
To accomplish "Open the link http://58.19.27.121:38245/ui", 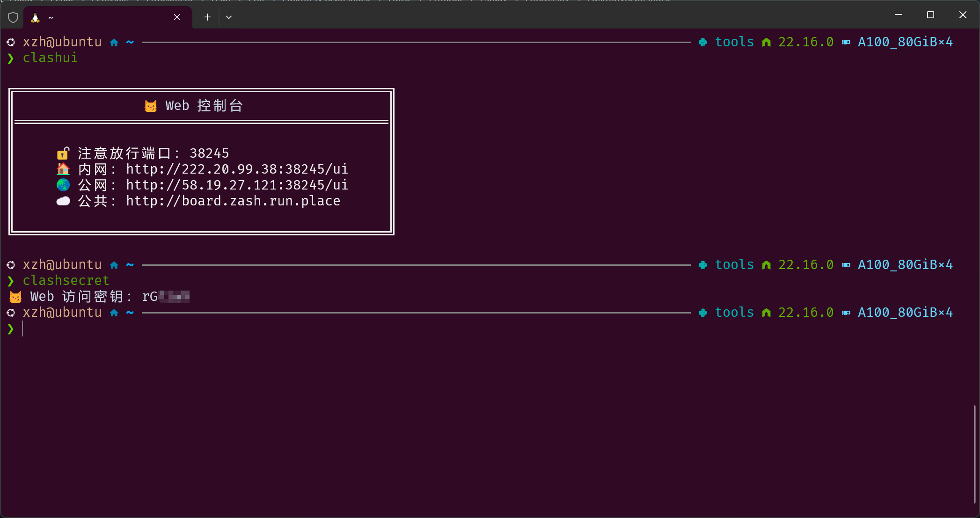I will 237,185.
